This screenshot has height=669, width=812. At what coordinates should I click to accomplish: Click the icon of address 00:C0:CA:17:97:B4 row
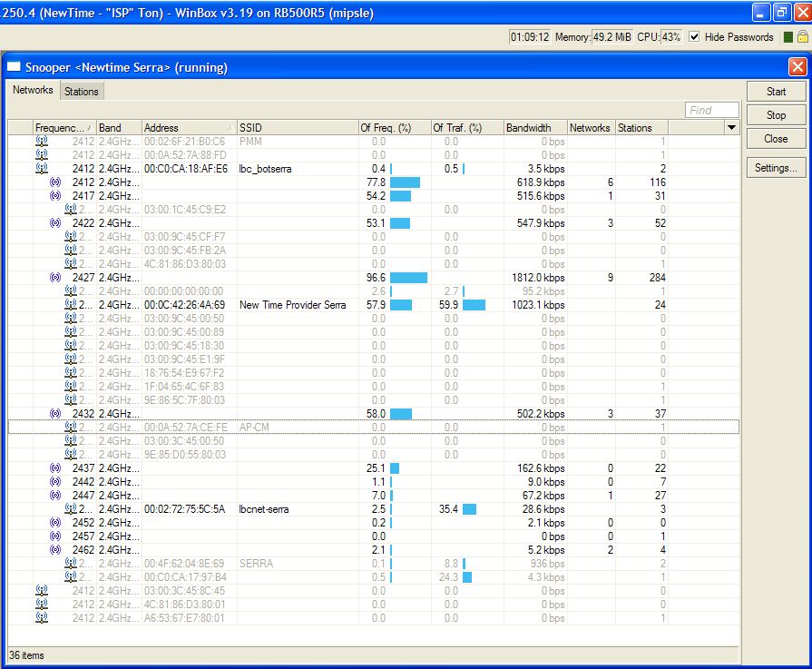point(71,576)
